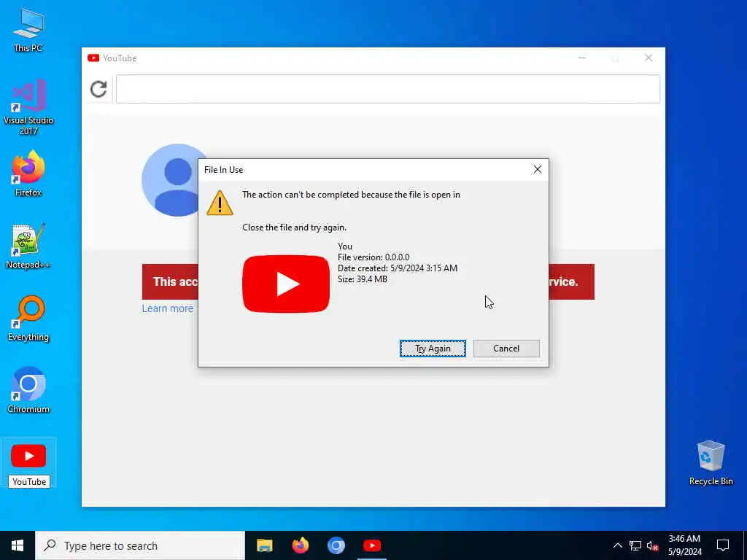The image size is (747, 560).
Task: Focus the YouTube window address bar
Action: pyautogui.click(x=388, y=89)
